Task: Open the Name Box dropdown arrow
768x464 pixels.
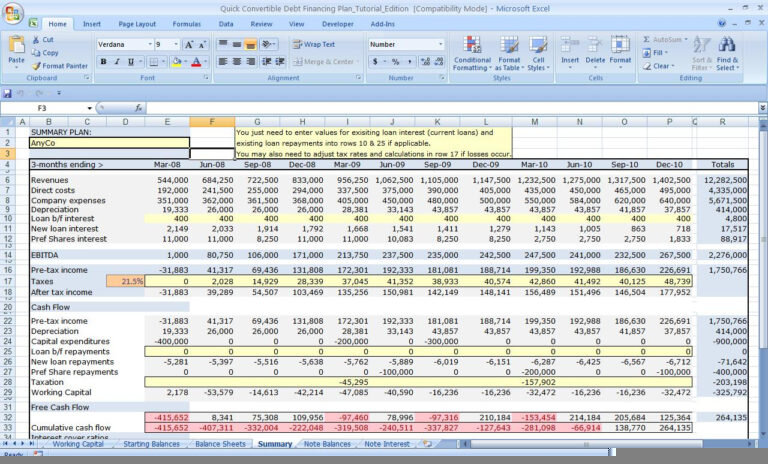Action: click(x=90, y=108)
